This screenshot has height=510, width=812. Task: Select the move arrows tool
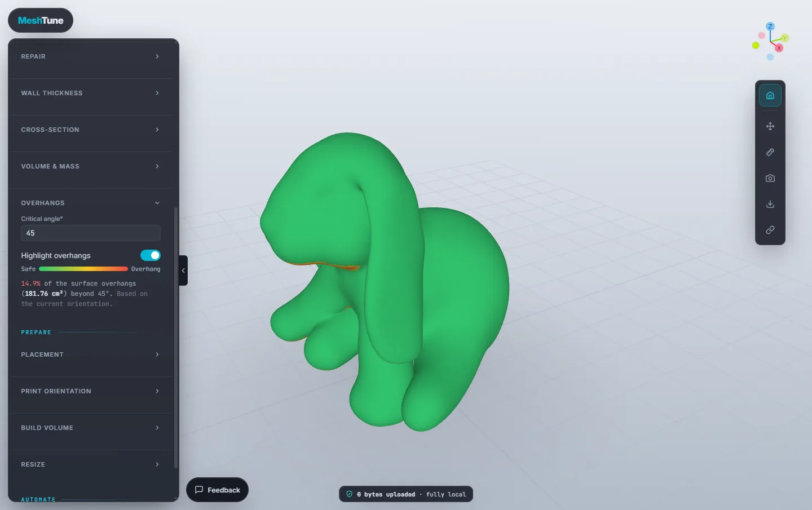coord(770,126)
